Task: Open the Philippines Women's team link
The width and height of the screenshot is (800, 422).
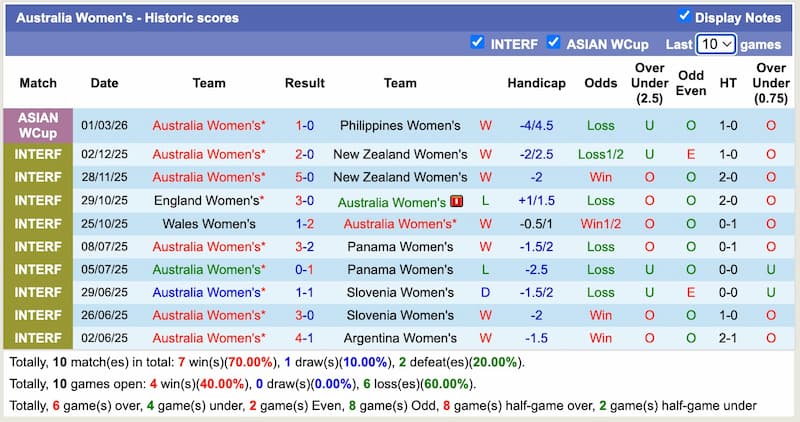Action: [x=400, y=126]
